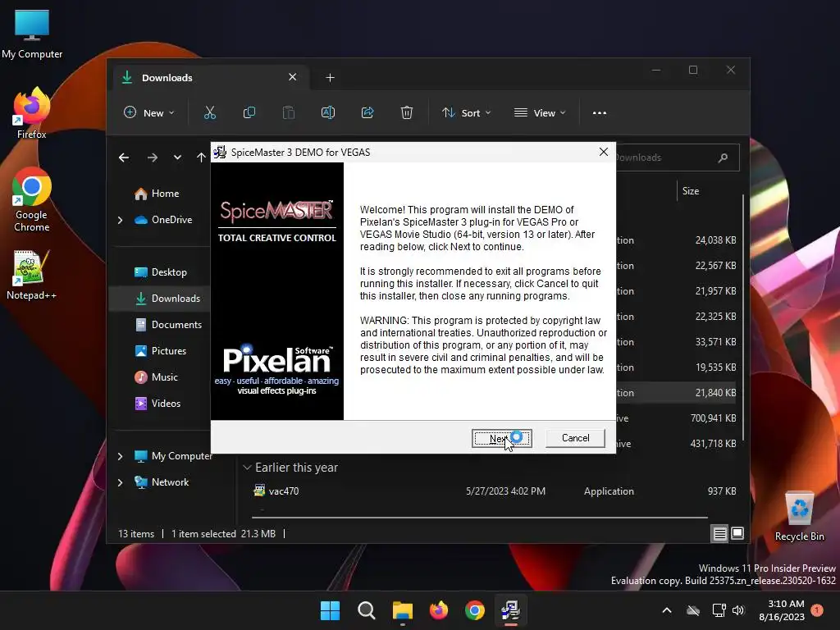Click the network display tray icon
This screenshot has width=840, height=630.
719,610
